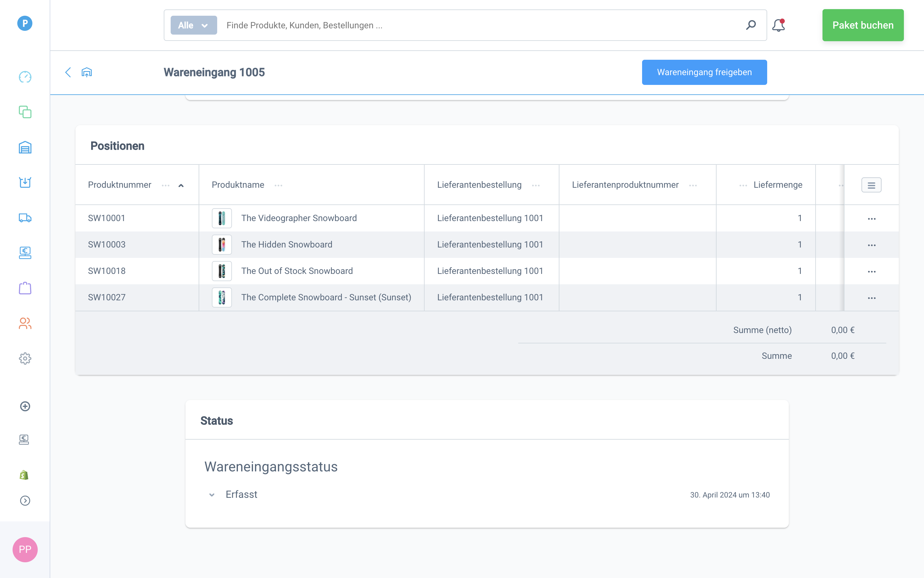This screenshot has width=924, height=578.
Task: Open customers people icon in sidebar
Action: tap(25, 323)
